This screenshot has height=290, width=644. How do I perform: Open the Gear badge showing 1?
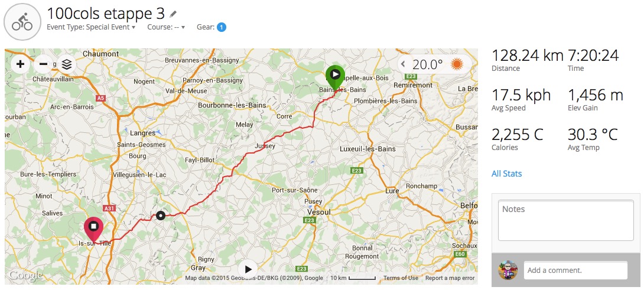222,27
